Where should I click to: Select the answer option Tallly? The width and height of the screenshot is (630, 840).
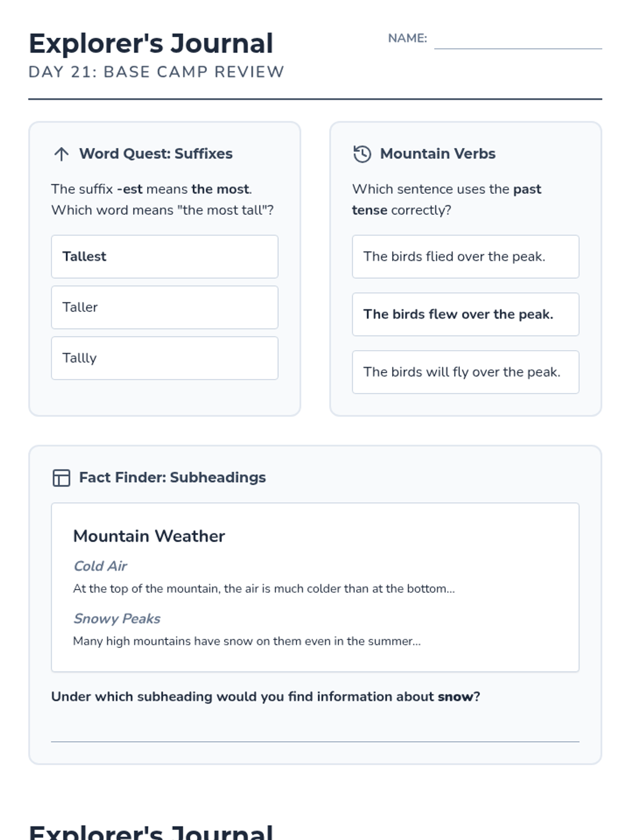coord(164,358)
